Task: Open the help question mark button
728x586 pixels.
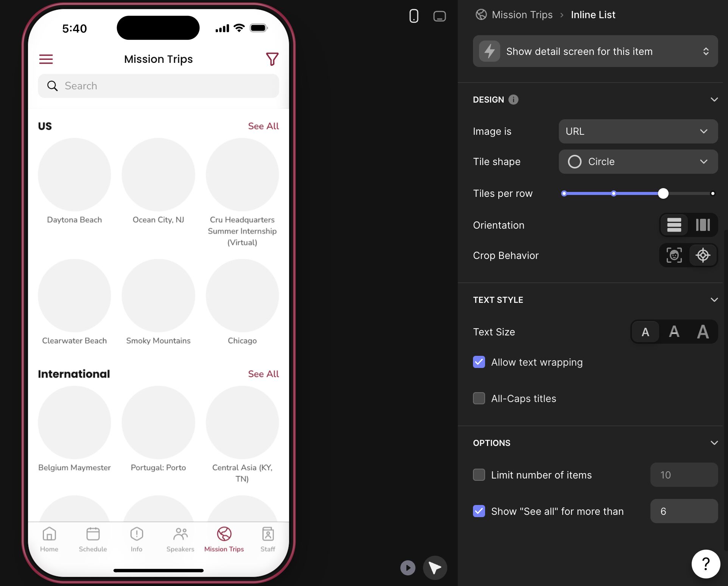Action: [x=706, y=564]
